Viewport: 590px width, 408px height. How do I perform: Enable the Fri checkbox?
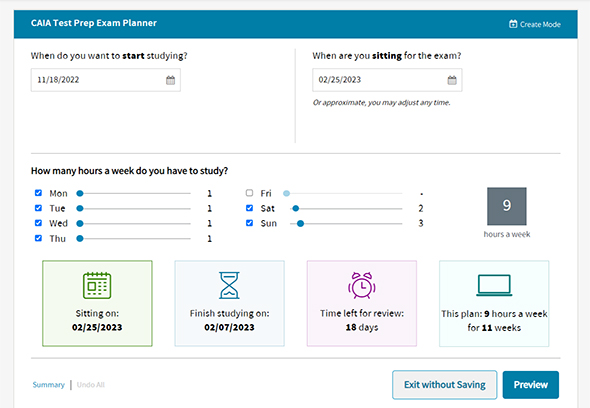[x=249, y=193]
